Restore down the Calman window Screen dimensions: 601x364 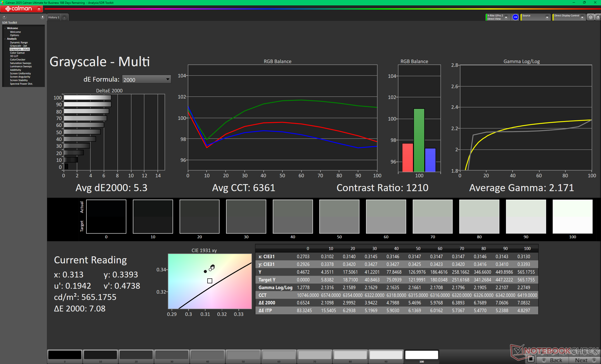pos(584,2)
